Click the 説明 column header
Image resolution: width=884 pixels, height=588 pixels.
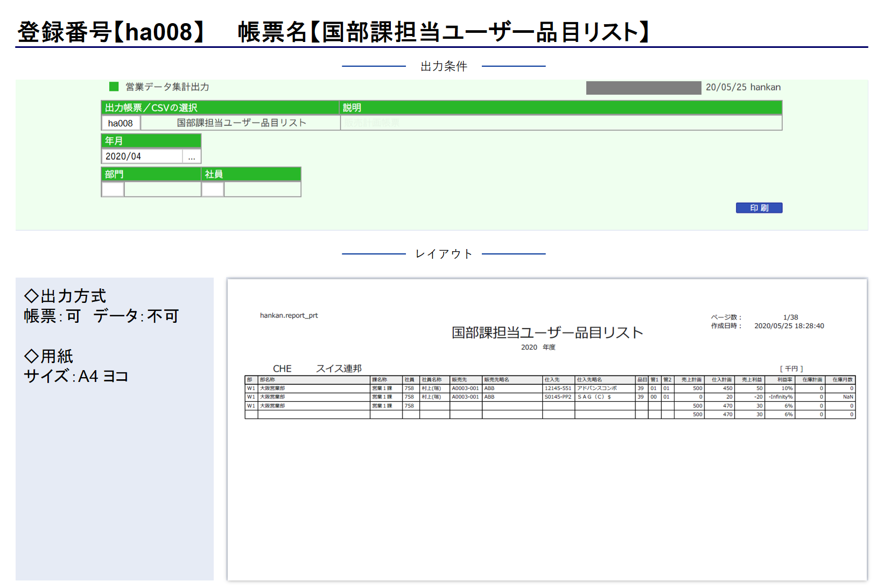[x=561, y=108]
